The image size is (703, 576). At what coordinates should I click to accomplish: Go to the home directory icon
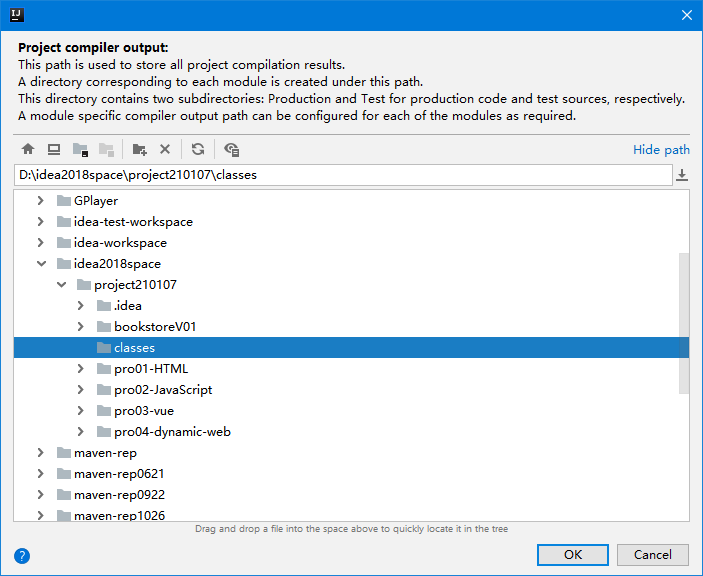point(28,149)
